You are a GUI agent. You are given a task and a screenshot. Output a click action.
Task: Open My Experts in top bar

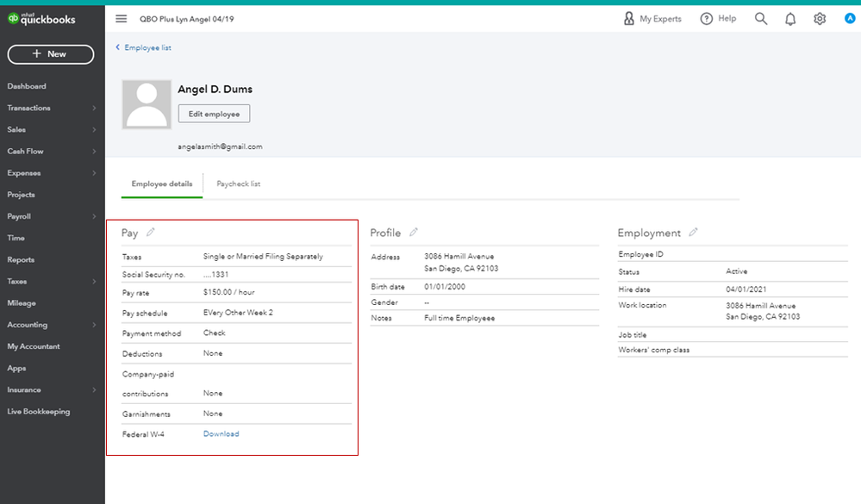652,19
